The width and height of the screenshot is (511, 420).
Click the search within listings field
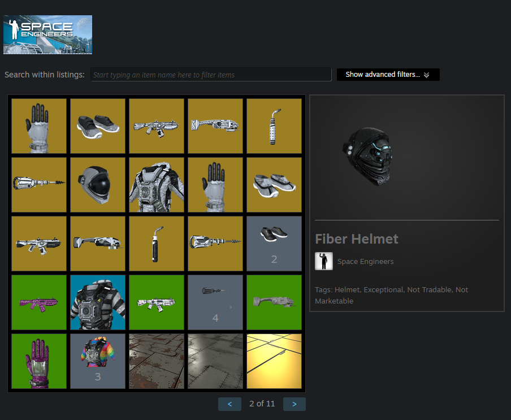tap(211, 75)
